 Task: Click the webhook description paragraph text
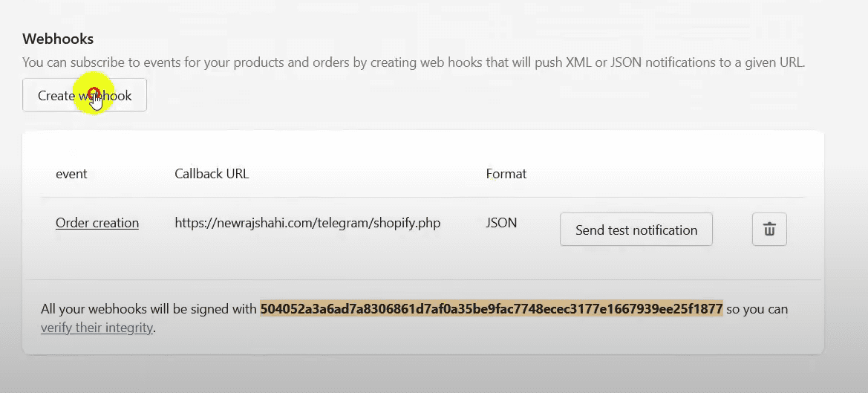click(414, 62)
